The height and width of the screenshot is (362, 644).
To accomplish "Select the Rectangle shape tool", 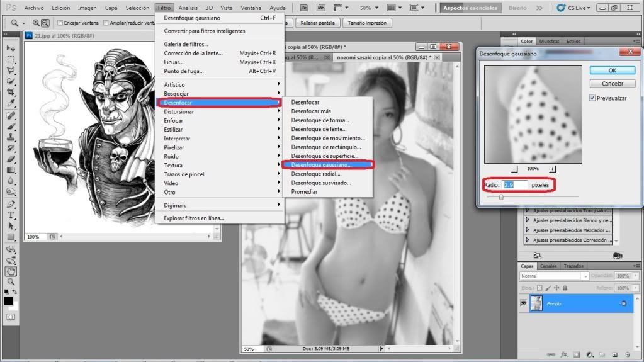I will 11,237.
